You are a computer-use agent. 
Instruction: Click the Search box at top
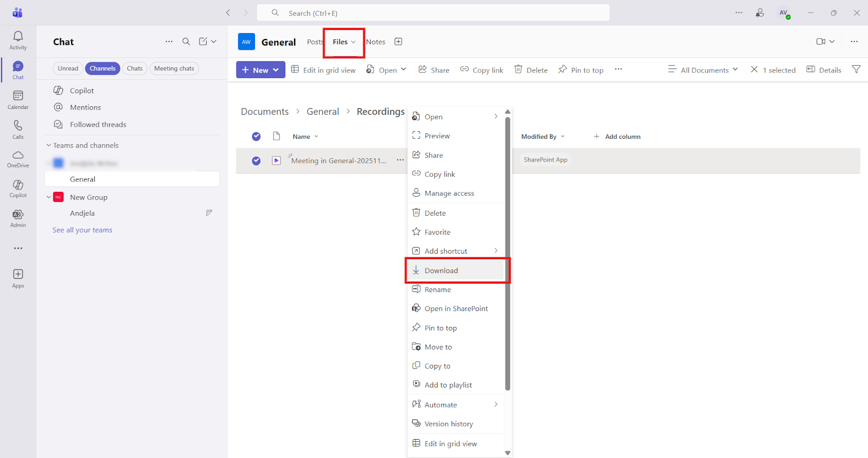coord(433,13)
